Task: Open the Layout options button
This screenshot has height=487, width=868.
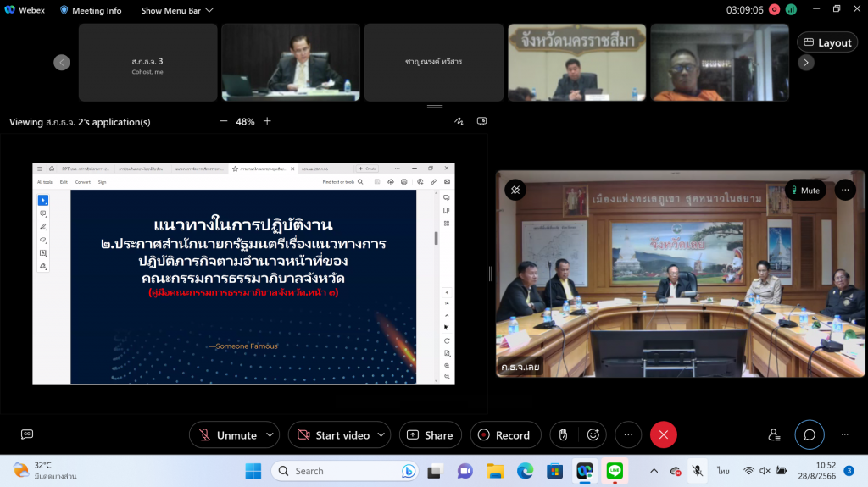Action: tap(827, 42)
